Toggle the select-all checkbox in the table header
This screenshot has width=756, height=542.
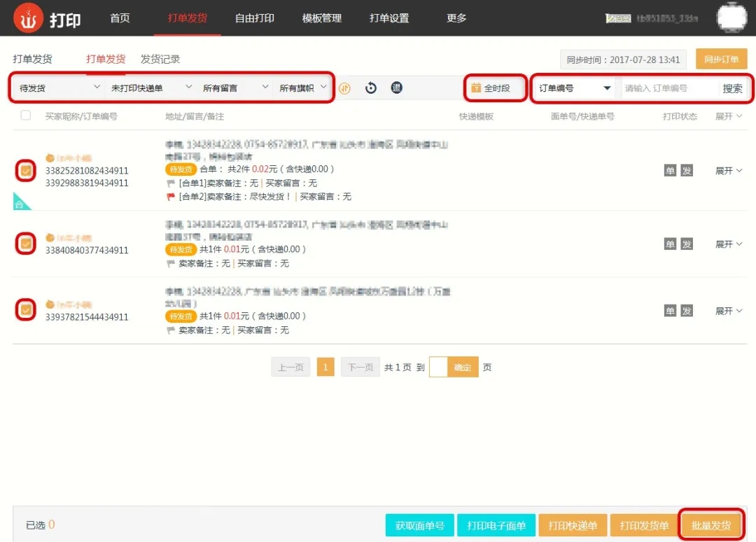26,116
